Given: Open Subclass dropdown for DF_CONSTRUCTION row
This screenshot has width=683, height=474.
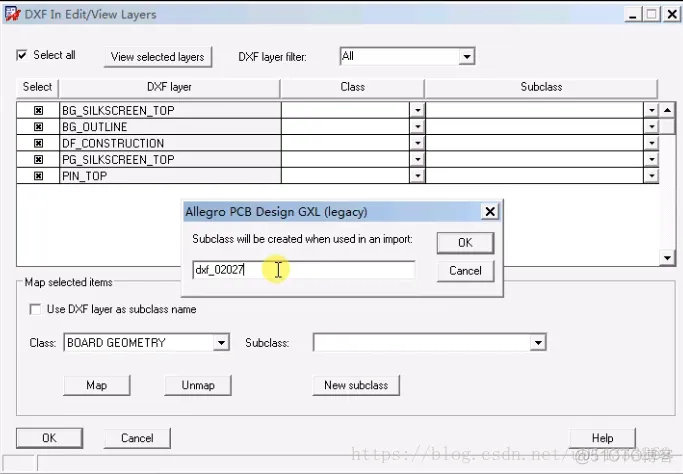Looking at the screenshot, I should pos(651,143).
